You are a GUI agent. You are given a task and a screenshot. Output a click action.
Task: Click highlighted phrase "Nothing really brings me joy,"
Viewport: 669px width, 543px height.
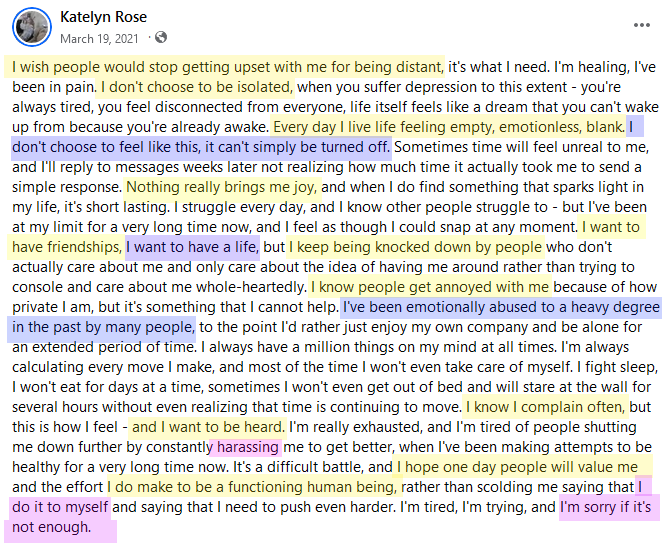(222, 187)
